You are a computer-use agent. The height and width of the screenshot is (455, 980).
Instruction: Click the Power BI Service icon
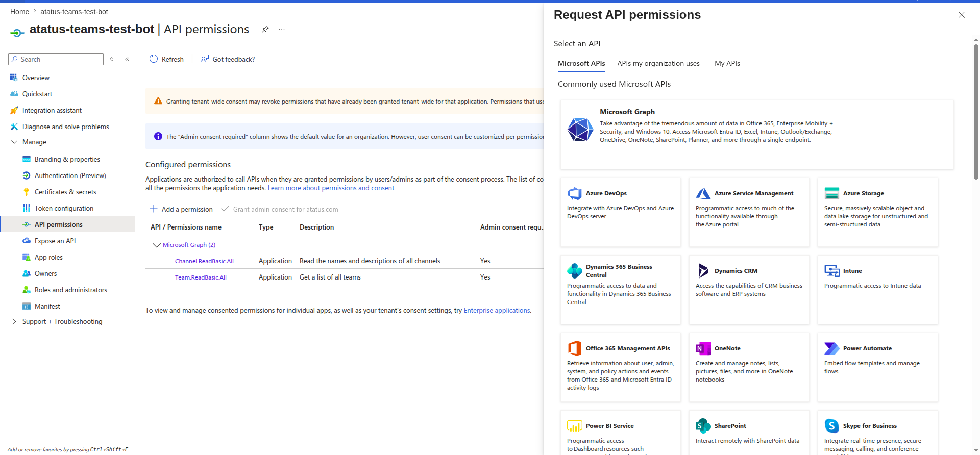point(575,425)
